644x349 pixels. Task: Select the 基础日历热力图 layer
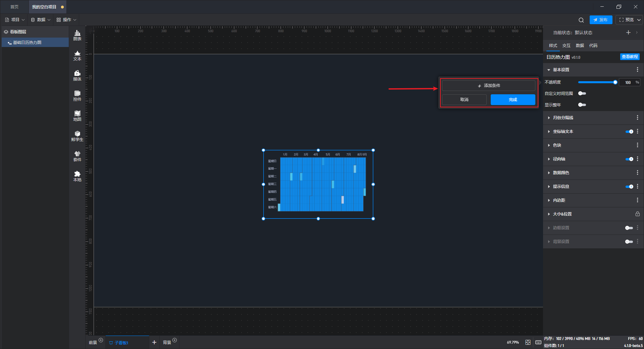[x=35, y=43]
